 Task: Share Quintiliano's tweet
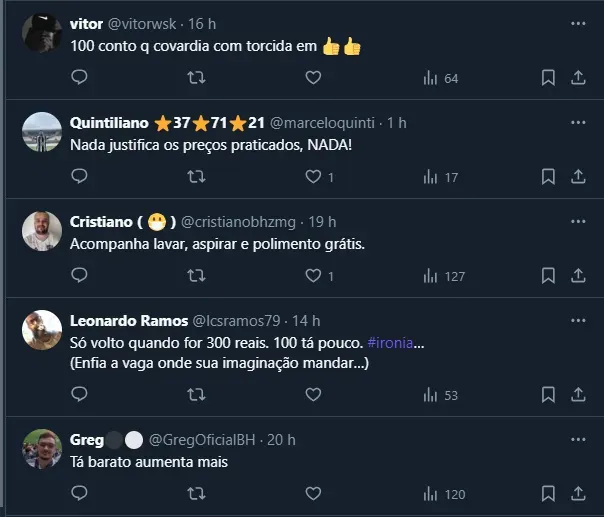tap(578, 176)
